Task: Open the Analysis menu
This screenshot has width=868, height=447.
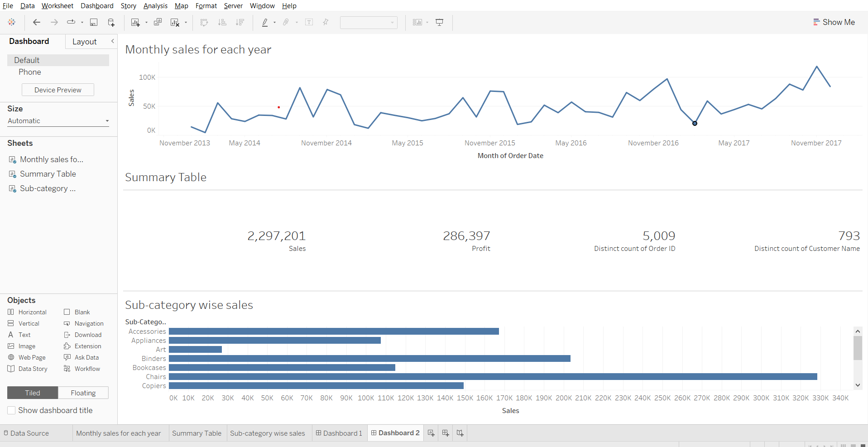Action: (x=155, y=6)
